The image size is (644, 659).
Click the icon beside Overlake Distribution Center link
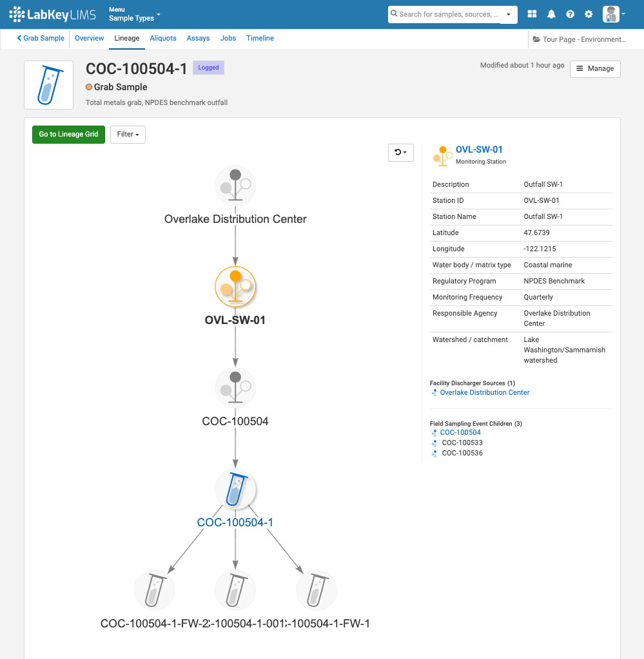(435, 393)
